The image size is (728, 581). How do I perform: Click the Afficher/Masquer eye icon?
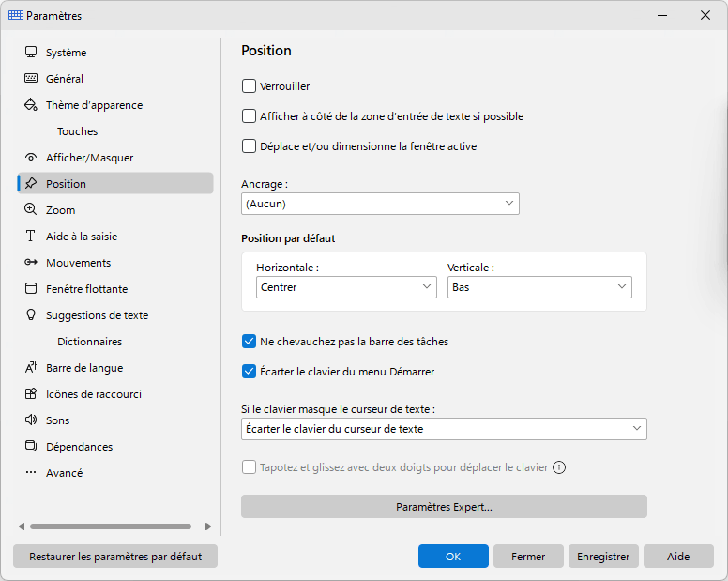pyautogui.click(x=31, y=158)
